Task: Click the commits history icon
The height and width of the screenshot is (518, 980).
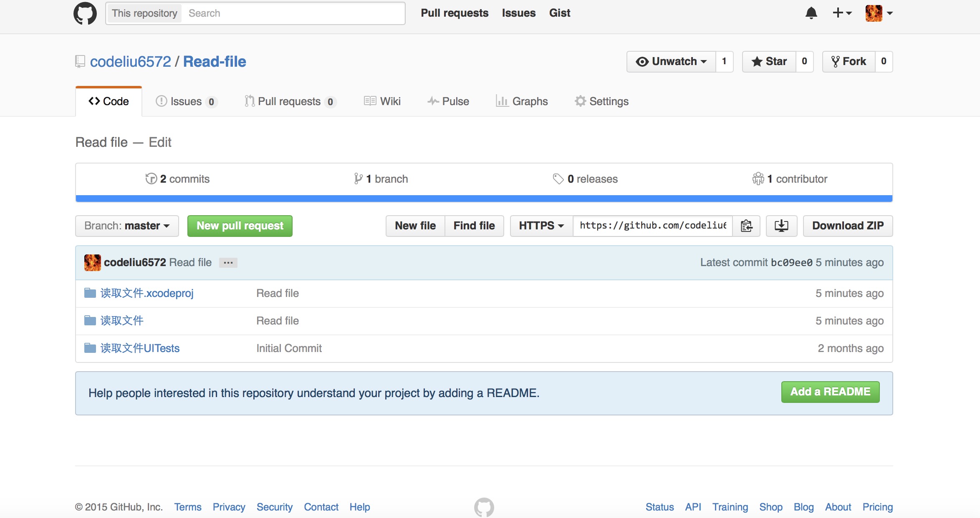Action: pos(150,178)
